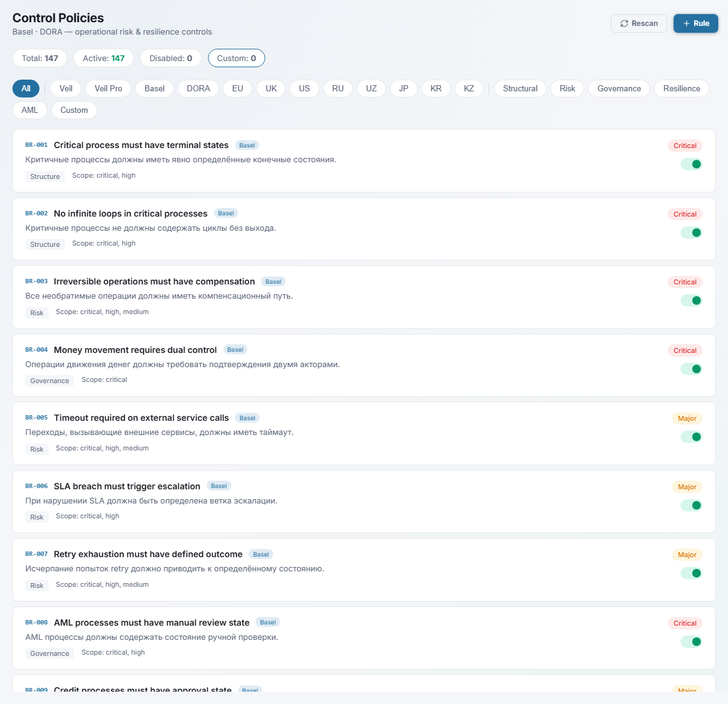Filter rules by DORA tab
Image resolution: width=728 pixels, height=704 pixels.
click(x=198, y=88)
